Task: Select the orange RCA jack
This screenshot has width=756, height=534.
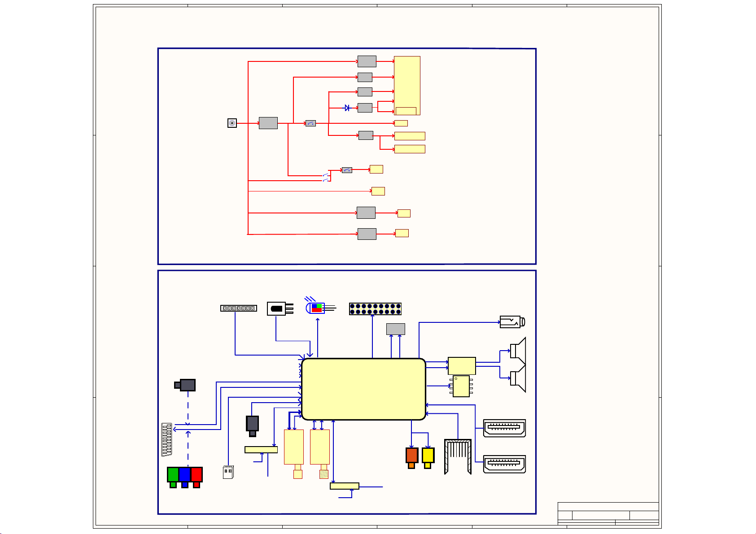Action: [412, 458]
